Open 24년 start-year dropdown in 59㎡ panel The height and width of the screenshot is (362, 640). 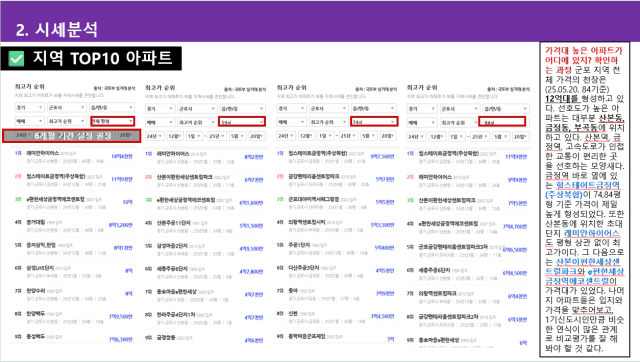[155, 136]
